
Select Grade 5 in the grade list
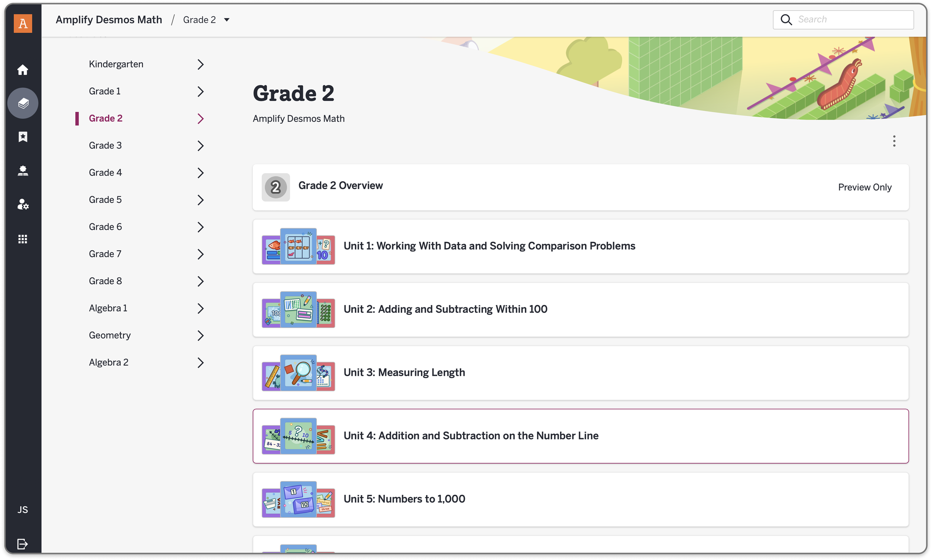pos(105,199)
